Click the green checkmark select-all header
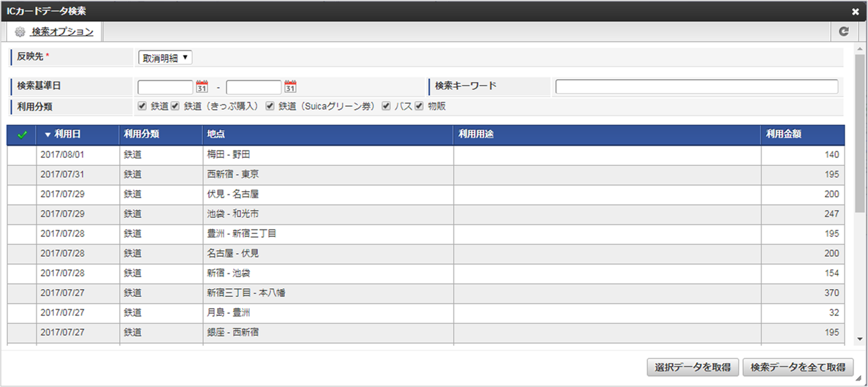The height and width of the screenshot is (387, 868). point(22,135)
